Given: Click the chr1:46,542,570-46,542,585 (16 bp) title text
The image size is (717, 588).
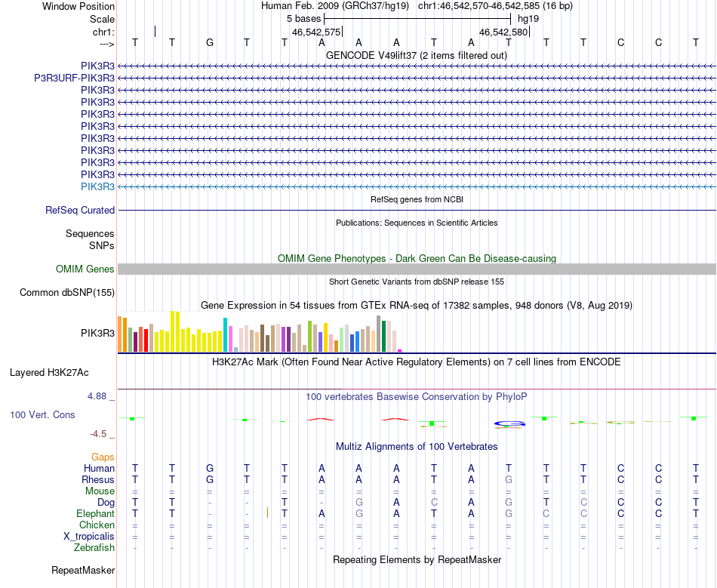Looking at the screenshot, I should [x=495, y=6].
